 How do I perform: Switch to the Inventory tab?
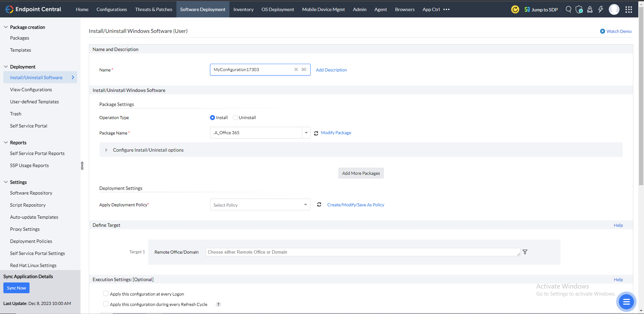point(243,9)
